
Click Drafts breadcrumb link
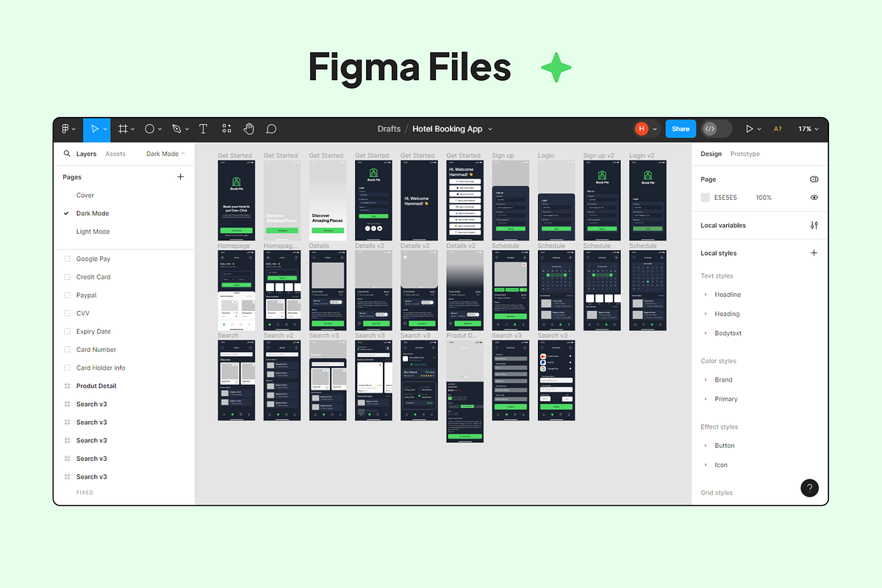click(x=389, y=129)
